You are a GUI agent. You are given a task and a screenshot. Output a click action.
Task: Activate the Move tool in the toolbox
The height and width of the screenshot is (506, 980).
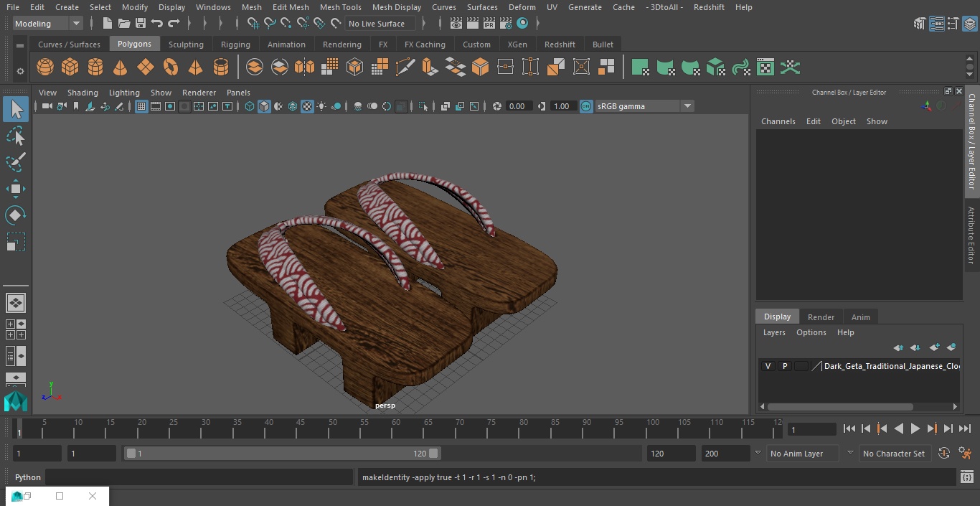coord(15,189)
